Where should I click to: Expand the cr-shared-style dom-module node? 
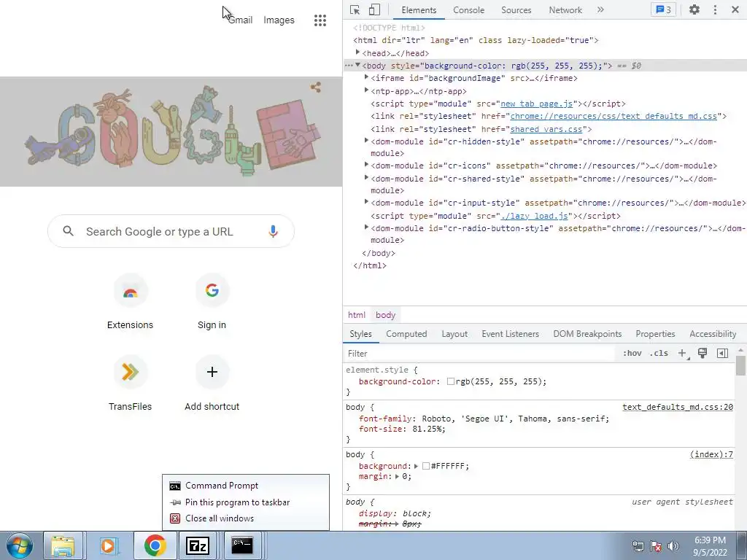(x=366, y=178)
